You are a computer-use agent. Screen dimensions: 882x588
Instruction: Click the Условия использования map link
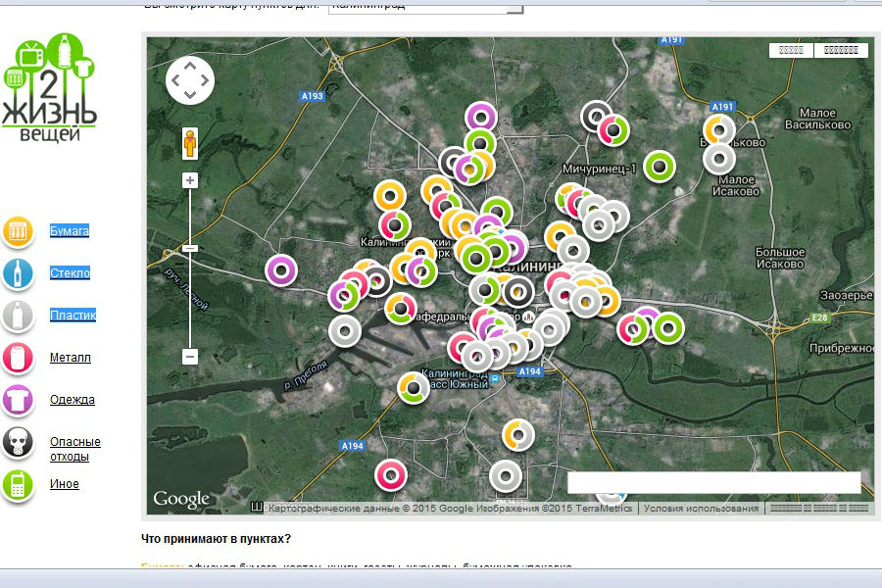point(701,509)
